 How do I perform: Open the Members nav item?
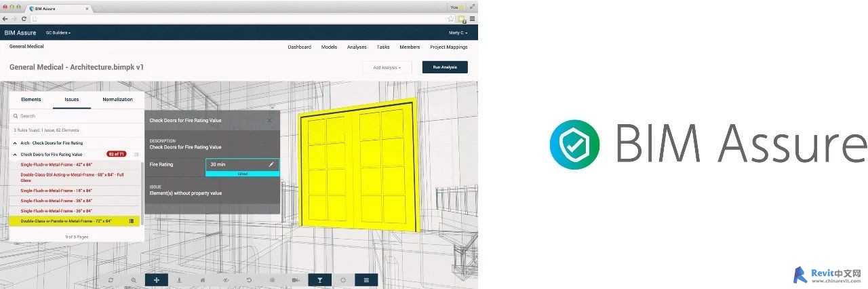click(410, 47)
